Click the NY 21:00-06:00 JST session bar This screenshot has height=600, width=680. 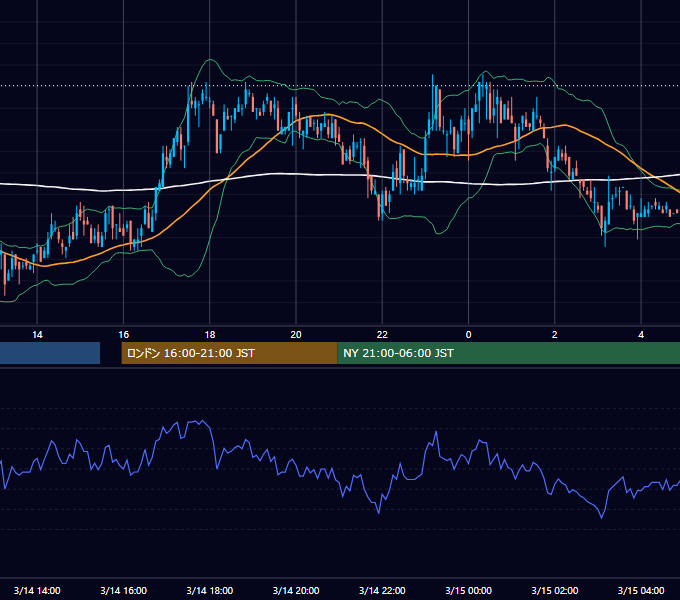click(508, 353)
